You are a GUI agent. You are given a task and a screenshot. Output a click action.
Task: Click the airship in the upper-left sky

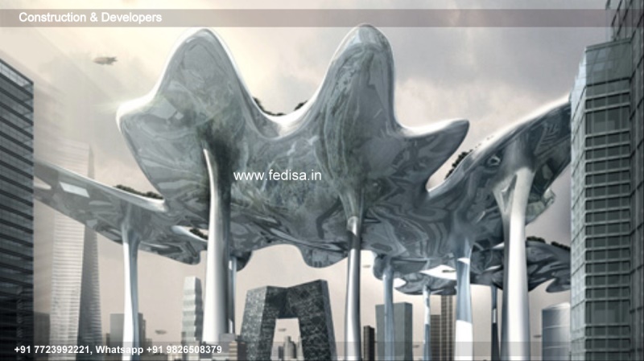(x=104, y=60)
